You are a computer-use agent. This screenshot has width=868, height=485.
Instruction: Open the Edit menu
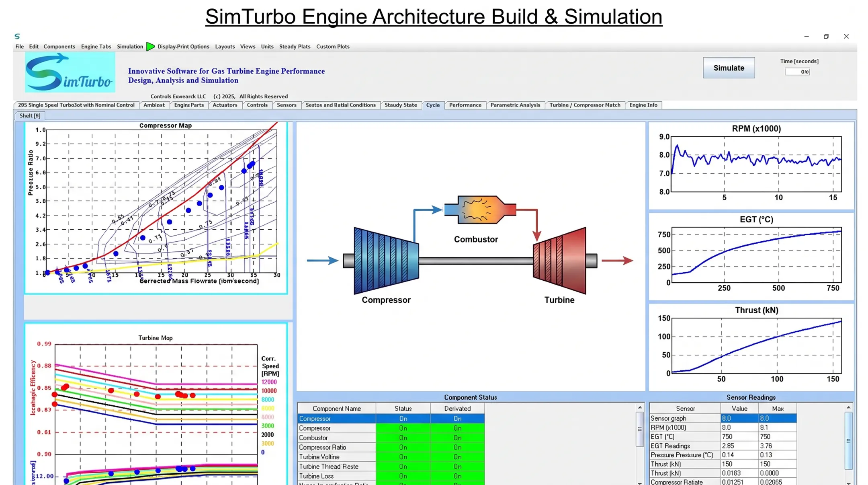(x=34, y=47)
